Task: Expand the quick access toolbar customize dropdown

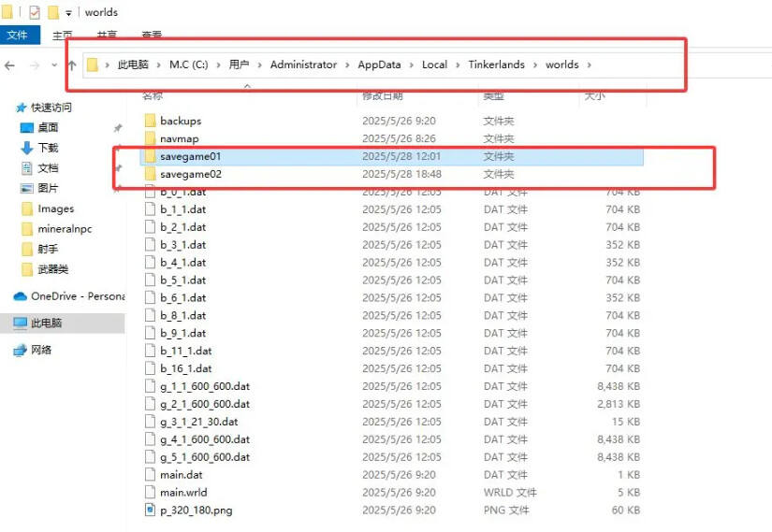Action: coord(68,13)
